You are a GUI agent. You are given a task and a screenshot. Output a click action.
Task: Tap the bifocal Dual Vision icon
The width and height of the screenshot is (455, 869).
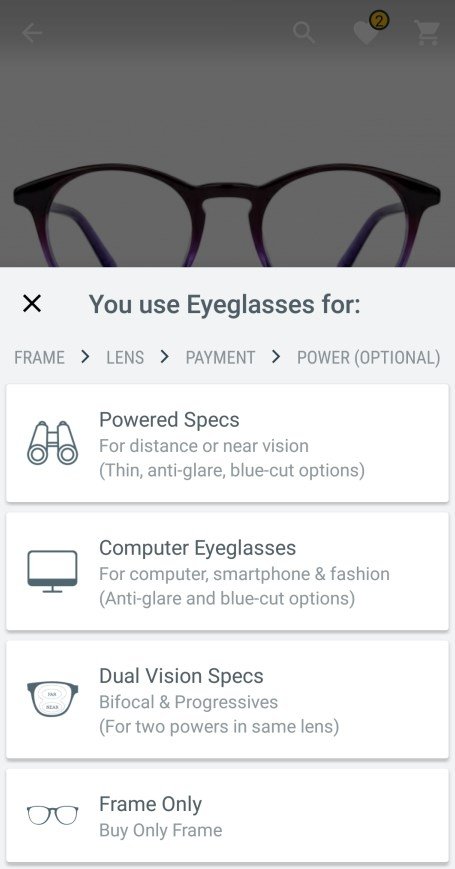(53, 699)
